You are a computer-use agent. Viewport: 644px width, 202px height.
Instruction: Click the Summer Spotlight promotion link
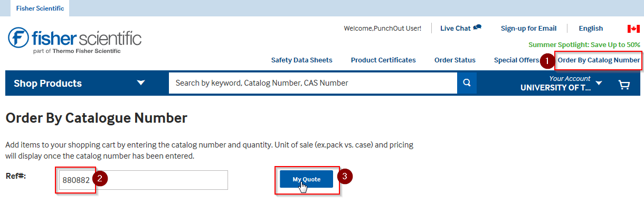pyautogui.click(x=584, y=45)
